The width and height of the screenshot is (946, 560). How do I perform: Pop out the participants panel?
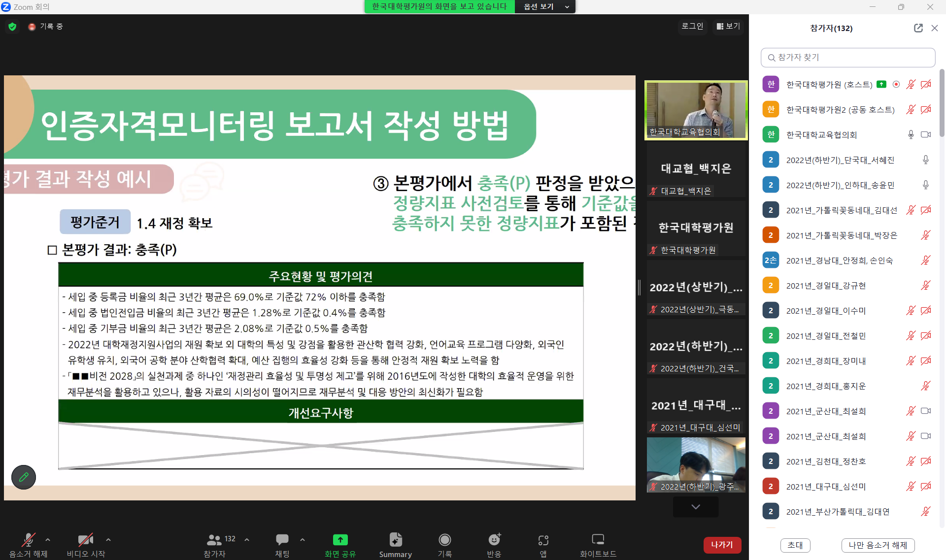tap(918, 28)
